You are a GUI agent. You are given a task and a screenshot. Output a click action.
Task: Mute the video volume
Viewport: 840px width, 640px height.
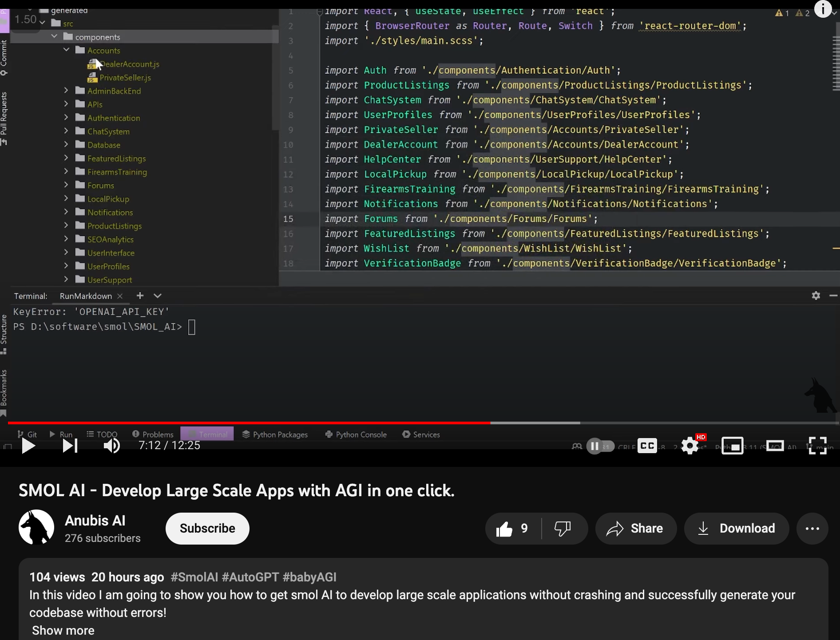click(x=111, y=446)
